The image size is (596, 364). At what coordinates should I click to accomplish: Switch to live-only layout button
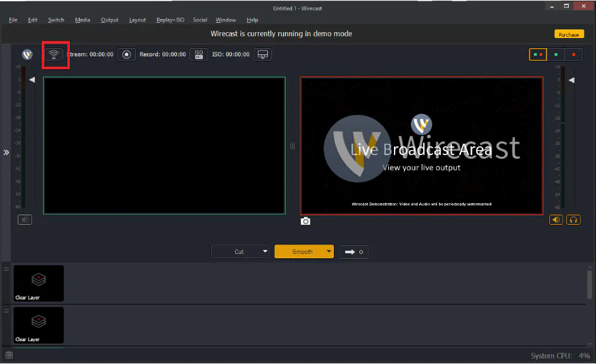click(574, 54)
